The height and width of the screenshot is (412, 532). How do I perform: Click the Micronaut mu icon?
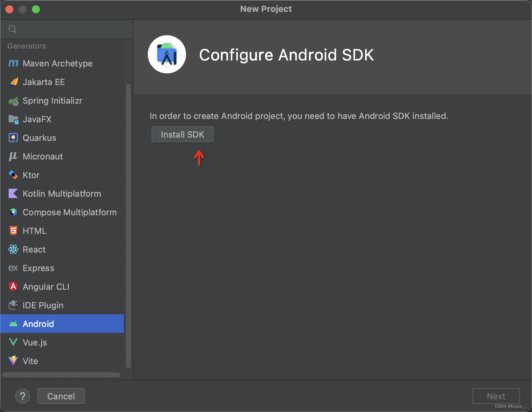coord(13,156)
